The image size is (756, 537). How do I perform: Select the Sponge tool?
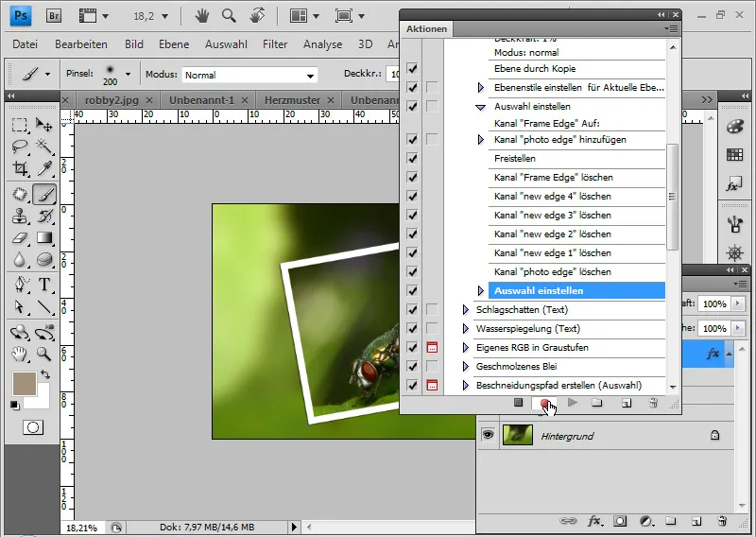pyautogui.click(x=43, y=260)
